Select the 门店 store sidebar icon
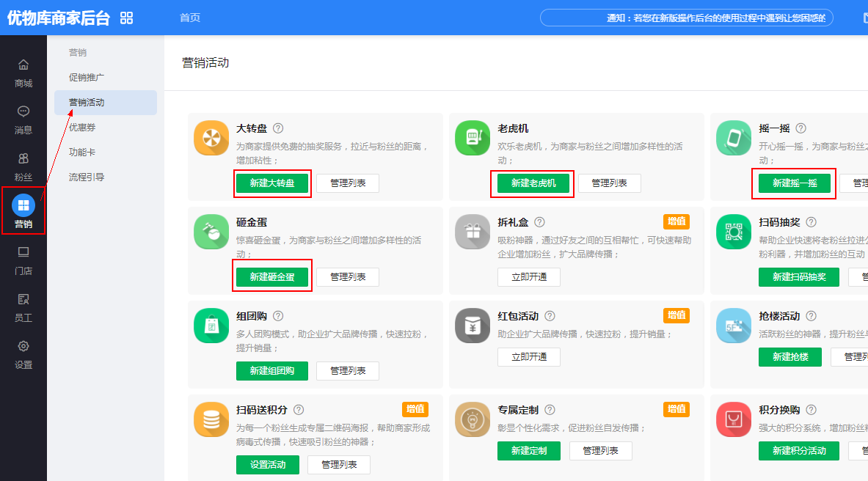Image resolution: width=868 pixels, height=481 pixels. [23, 252]
